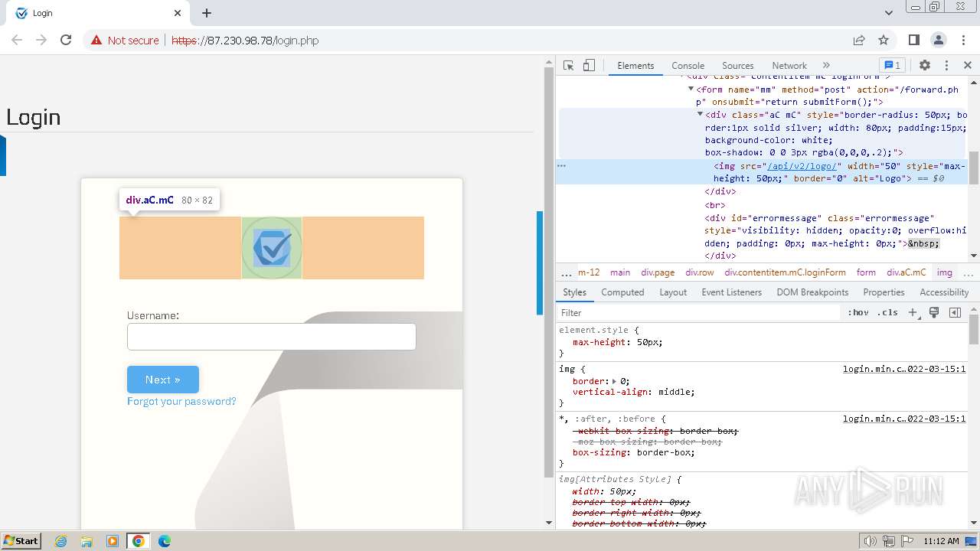Toggle .cls class editor
This screenshot has height=551, width=980.
pyautogui.click(x=887, y=313)
